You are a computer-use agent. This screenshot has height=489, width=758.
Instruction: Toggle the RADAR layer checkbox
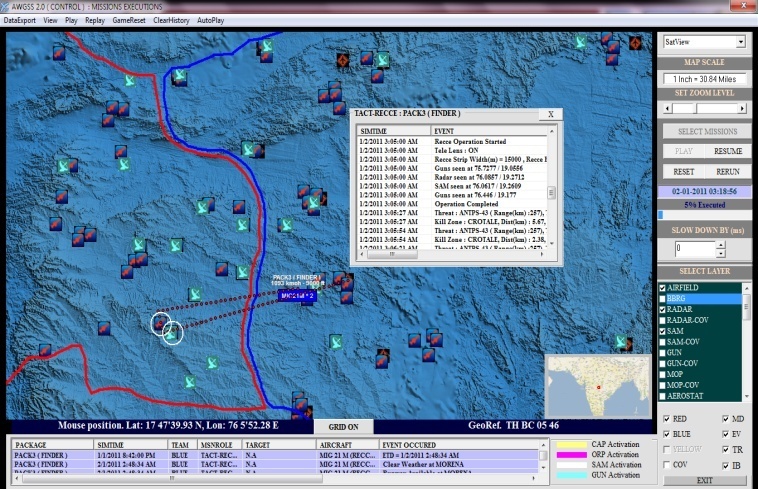(663, 310)
